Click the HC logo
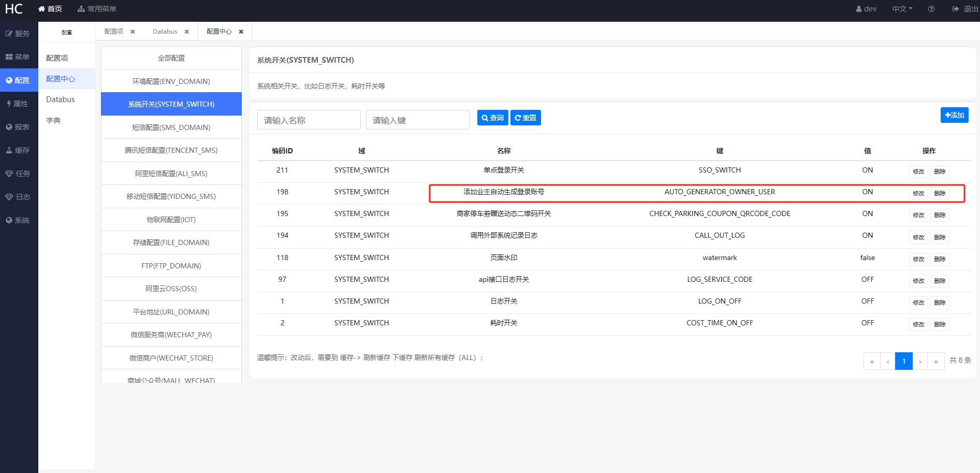This screenshot has width=980, height=473. coord(14,9)
